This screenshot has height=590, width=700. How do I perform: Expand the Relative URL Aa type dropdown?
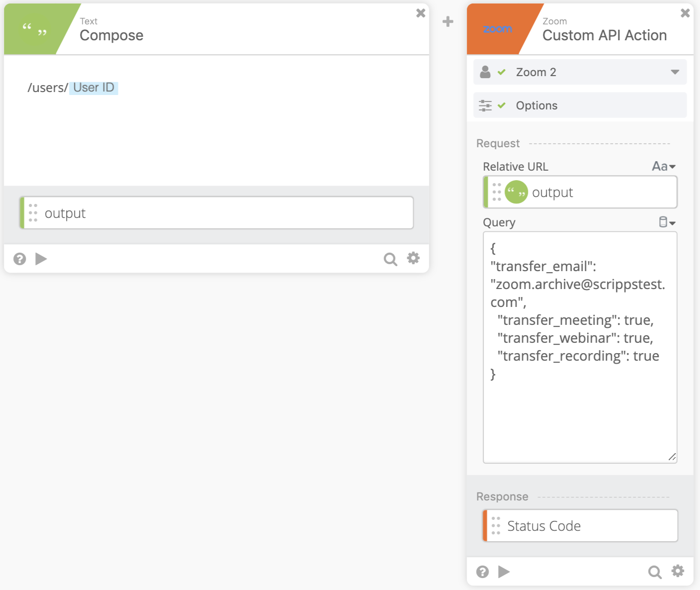click(x=664, y=167)
